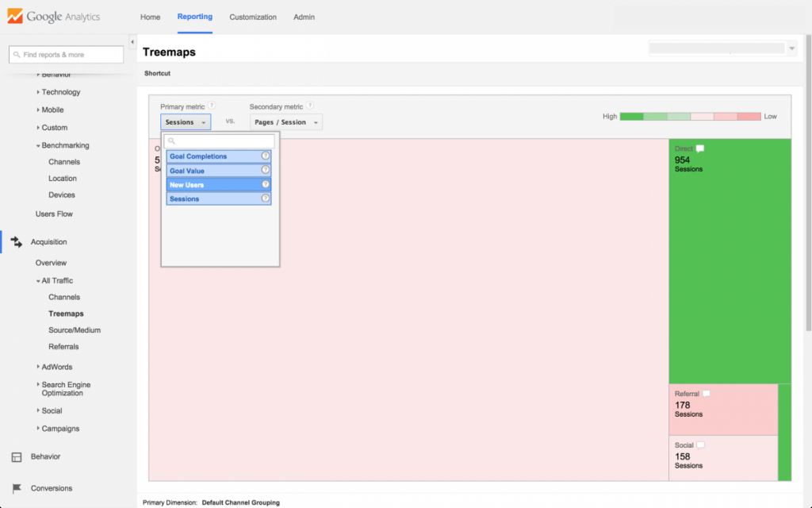This screenshot has height=508, width=812.
Task: Open help for Primary metric label
Action: pos(212,106)
